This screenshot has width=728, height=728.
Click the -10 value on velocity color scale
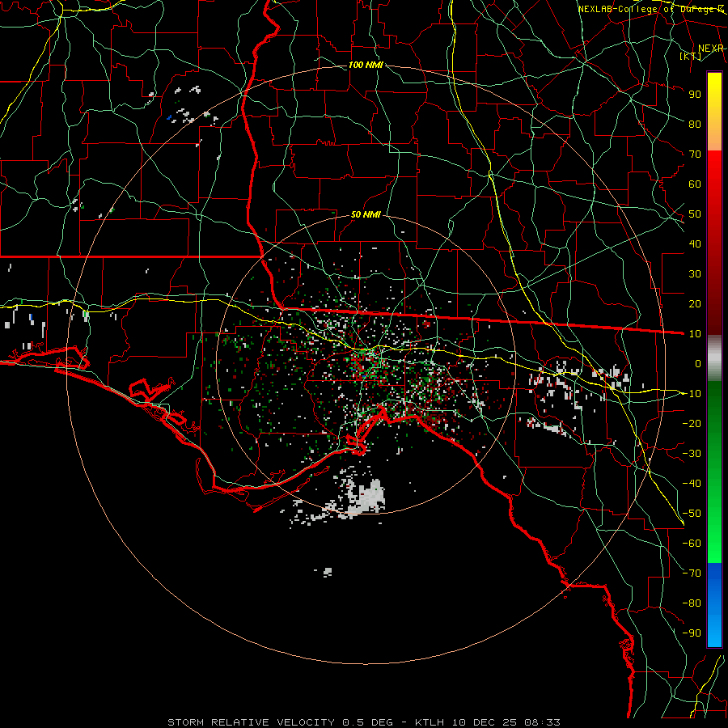(692, 394)
